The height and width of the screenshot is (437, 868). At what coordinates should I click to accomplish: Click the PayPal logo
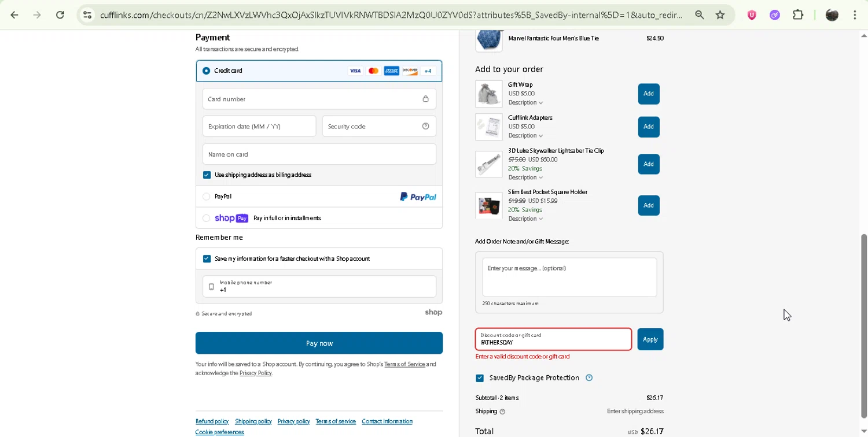pos(418,197)
